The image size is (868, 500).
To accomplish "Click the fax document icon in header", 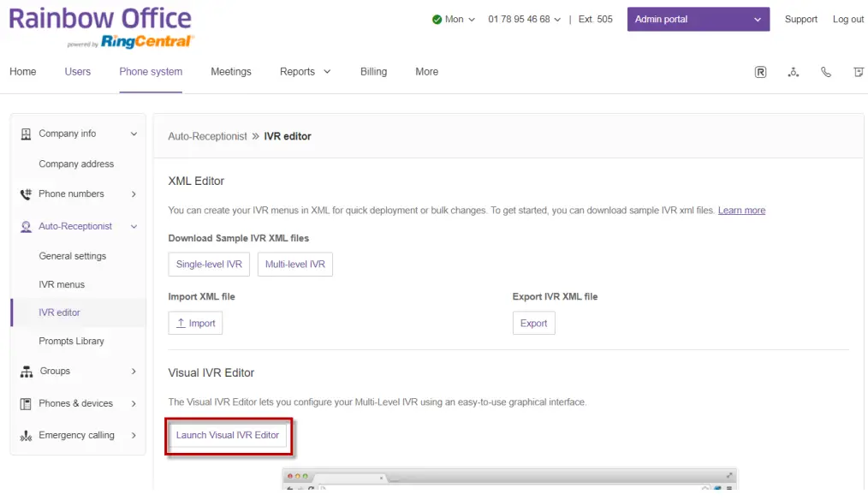I will click(858, 72).
